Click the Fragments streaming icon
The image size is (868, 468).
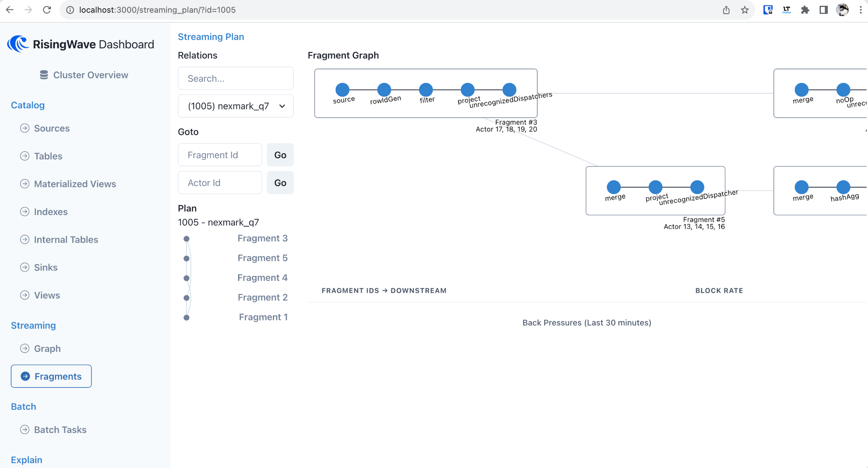pos(25,376)
